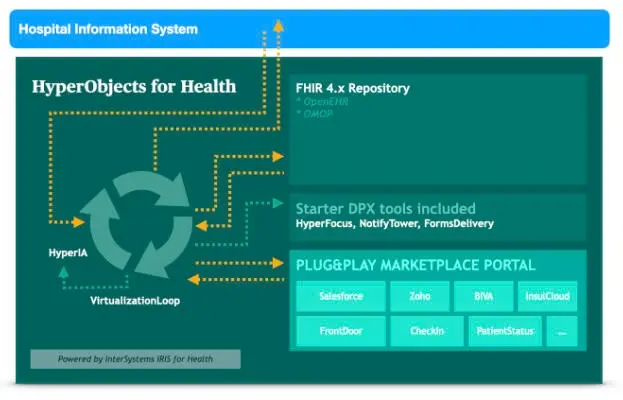This screenshot has width=623, height=400.
Task: Click the FHIR 4.x Repository heading
Action: 352,88
